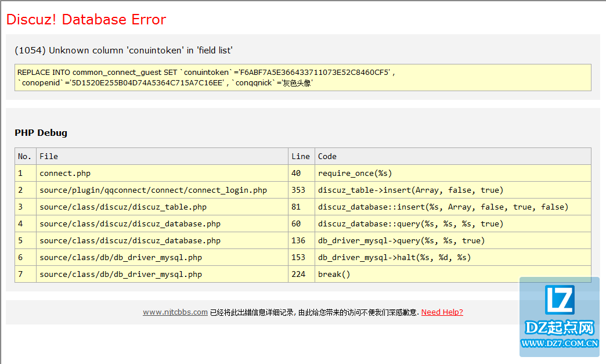The width and height of the screenshot is (606, 364).
Task: Click the 'discuz_table->insert' code cell
Action: click(453, 190)
